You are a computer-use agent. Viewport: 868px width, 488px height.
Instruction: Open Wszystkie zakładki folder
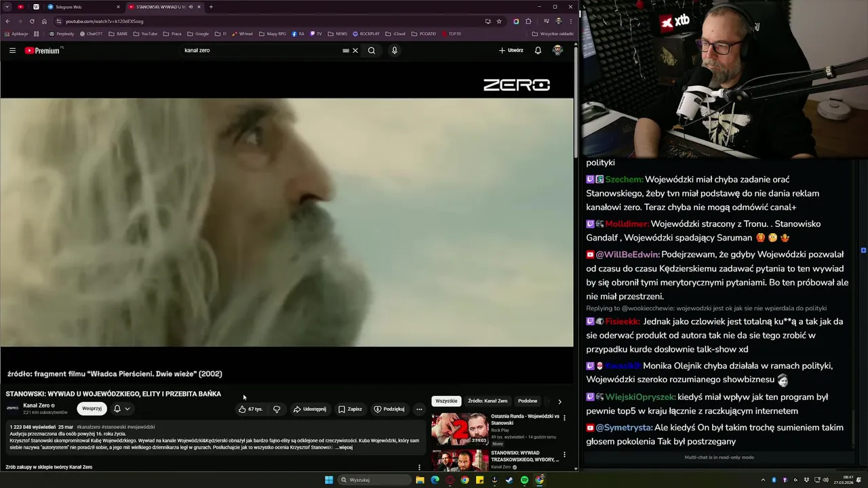553,33
